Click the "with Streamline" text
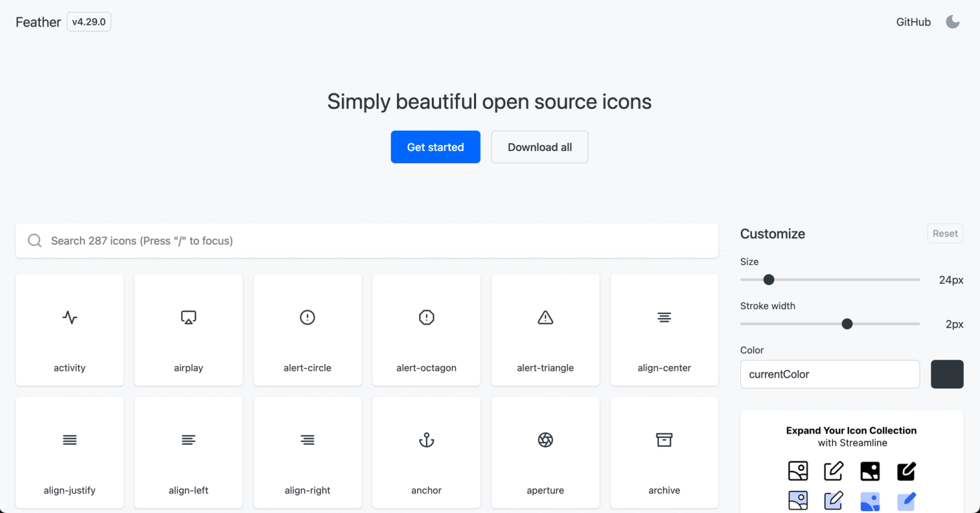980x513 pixels. click(x=852, y=443)
